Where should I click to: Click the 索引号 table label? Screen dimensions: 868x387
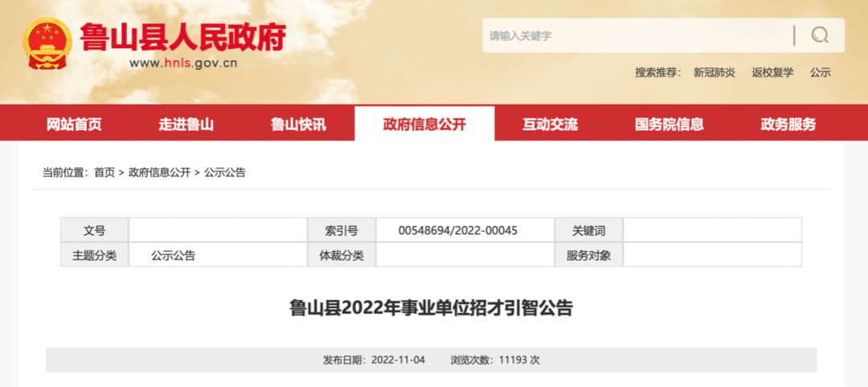pos(342,231)
